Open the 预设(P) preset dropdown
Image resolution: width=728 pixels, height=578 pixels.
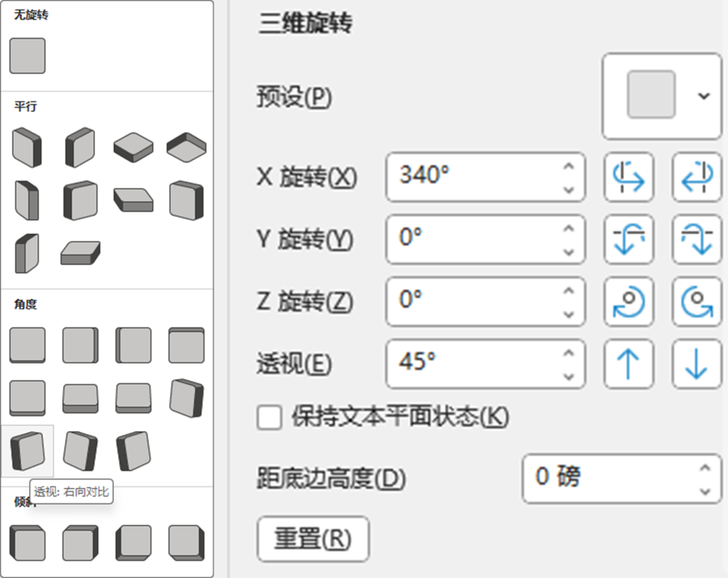coord(662,96)
